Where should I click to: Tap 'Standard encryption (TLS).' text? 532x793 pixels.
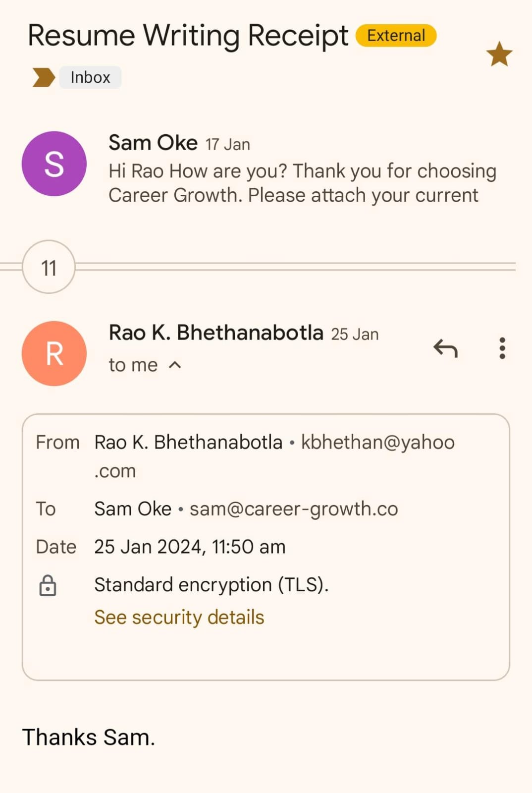212,585
